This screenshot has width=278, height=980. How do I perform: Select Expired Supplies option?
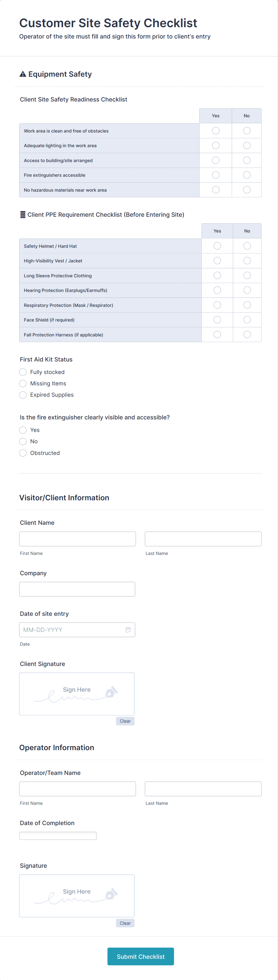click(23, 395)
